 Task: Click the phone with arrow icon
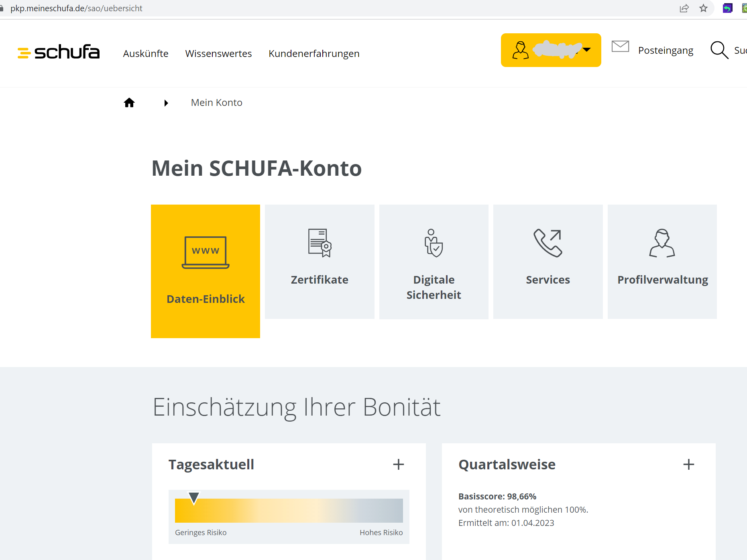(548, 243)
